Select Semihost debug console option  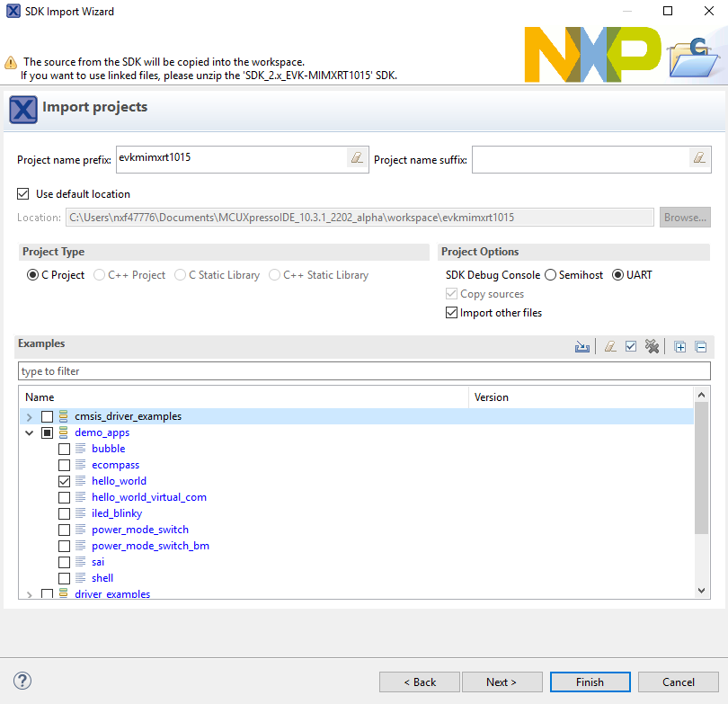(551, 275)
